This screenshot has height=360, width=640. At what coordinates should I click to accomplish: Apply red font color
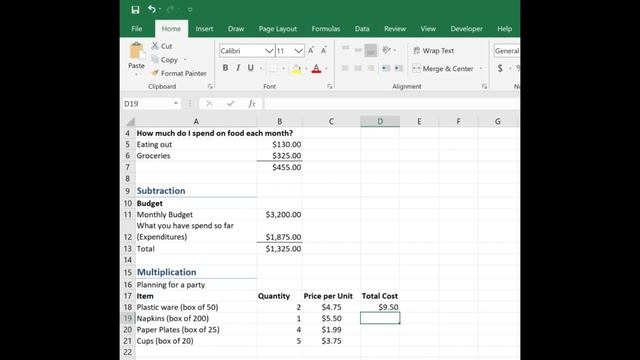[x=316, y=69]
